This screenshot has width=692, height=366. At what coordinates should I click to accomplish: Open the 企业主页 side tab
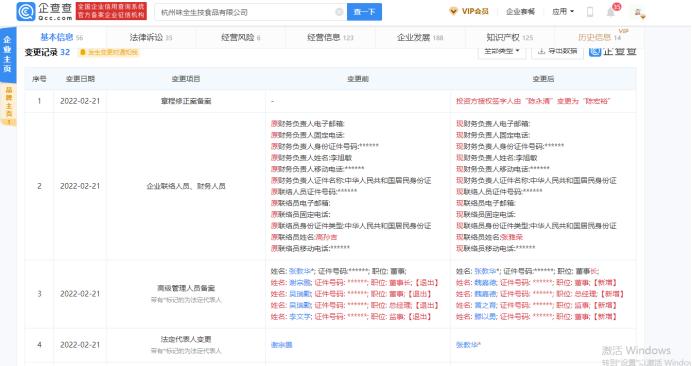click(8, 54)
